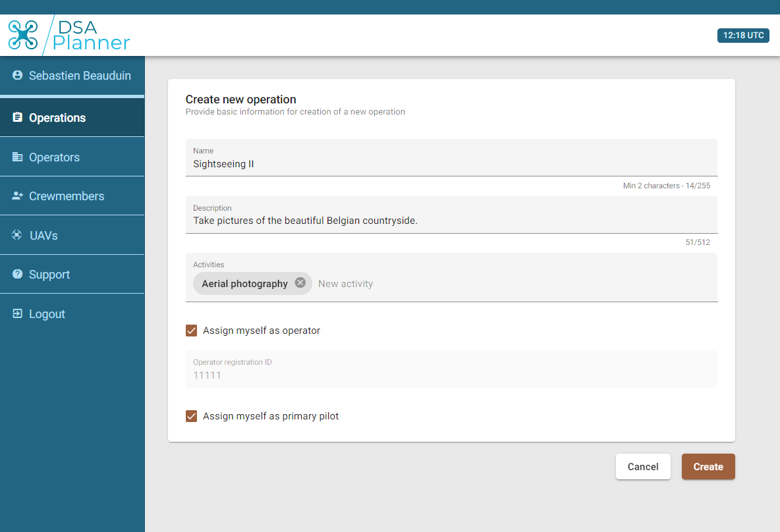
Task: Click the DSA Planner title text
Action: (x=92, y=35)
